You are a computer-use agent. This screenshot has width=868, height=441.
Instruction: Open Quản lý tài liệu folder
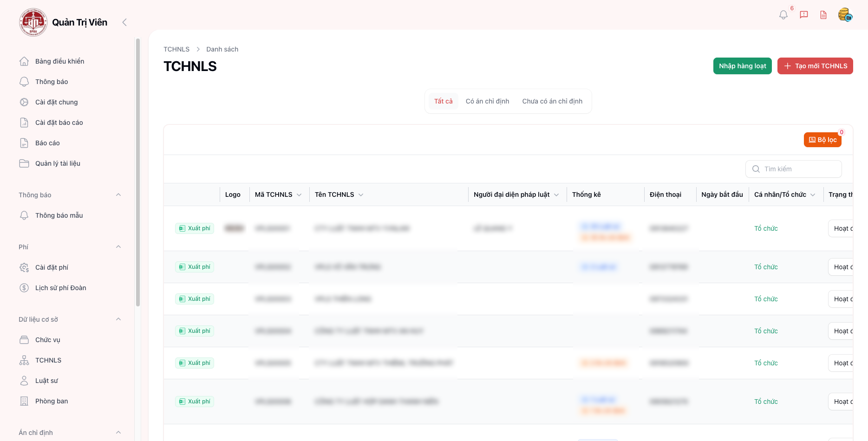click(x=58, y=163)
